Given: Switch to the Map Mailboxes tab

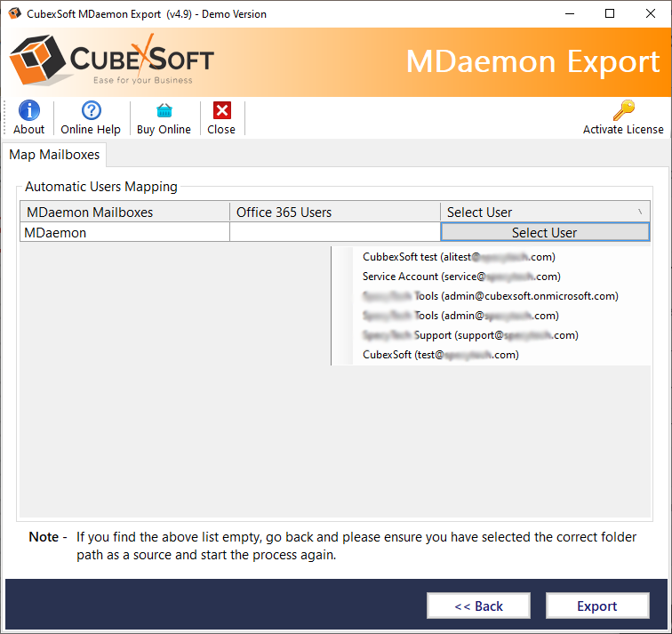Looking at the screenshot, I should [x=54, y=155].
